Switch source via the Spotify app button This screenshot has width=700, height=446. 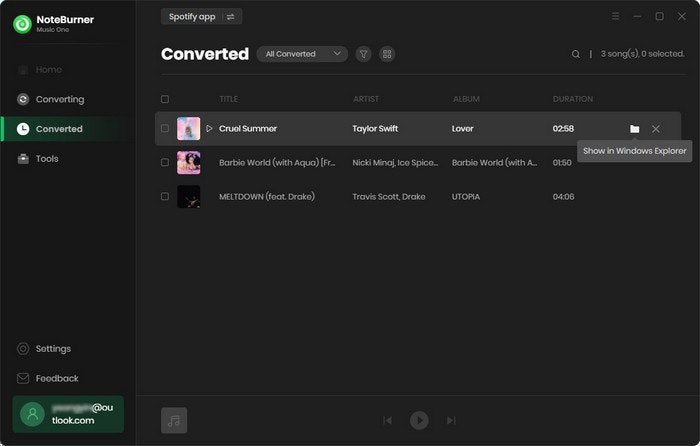click(x=201, y=17)
